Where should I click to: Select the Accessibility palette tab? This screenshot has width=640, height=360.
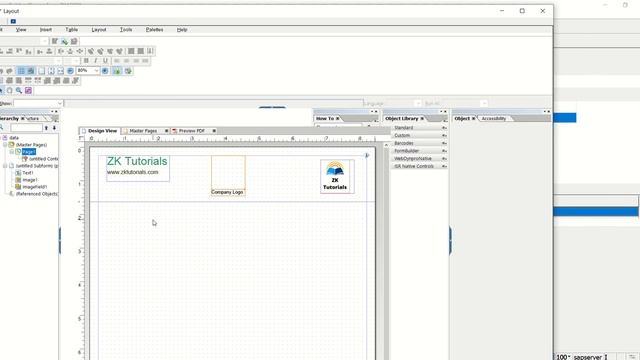(x=493, y=118)
